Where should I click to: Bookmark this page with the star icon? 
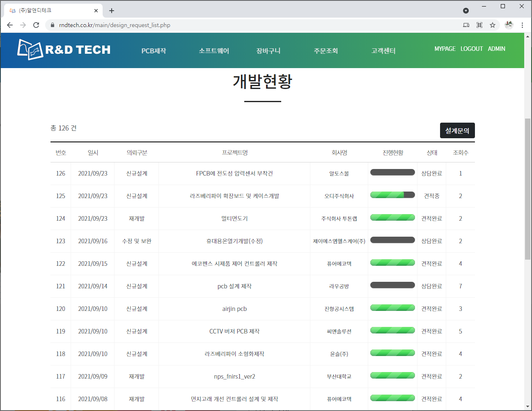pyautogui.click(x=493, y=25)
